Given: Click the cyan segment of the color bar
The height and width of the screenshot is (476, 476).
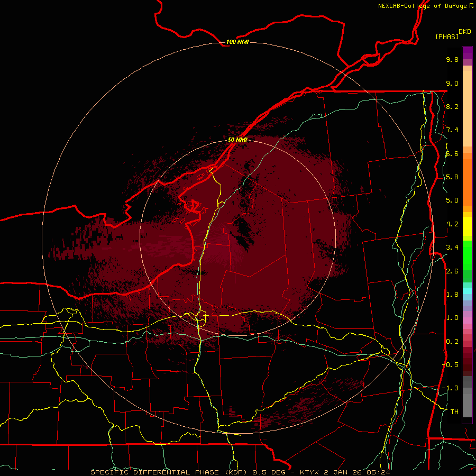Looking at the screenshot, I should point(467,291).
